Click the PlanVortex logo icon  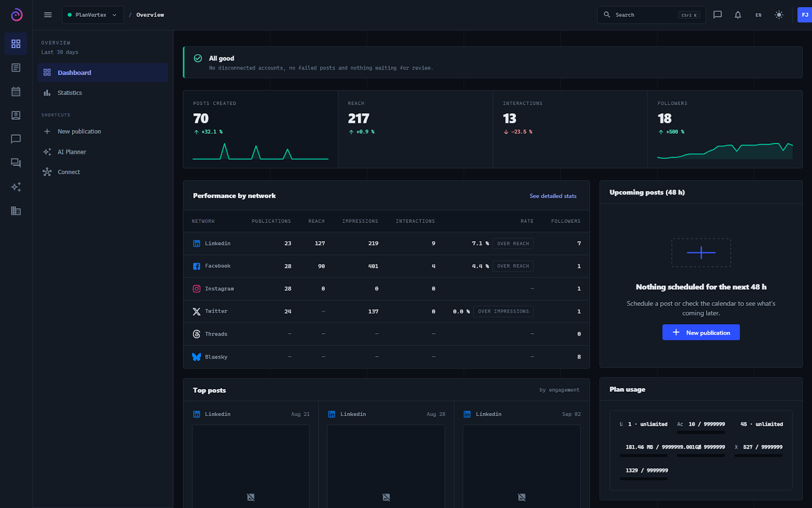tap(17, 15)
